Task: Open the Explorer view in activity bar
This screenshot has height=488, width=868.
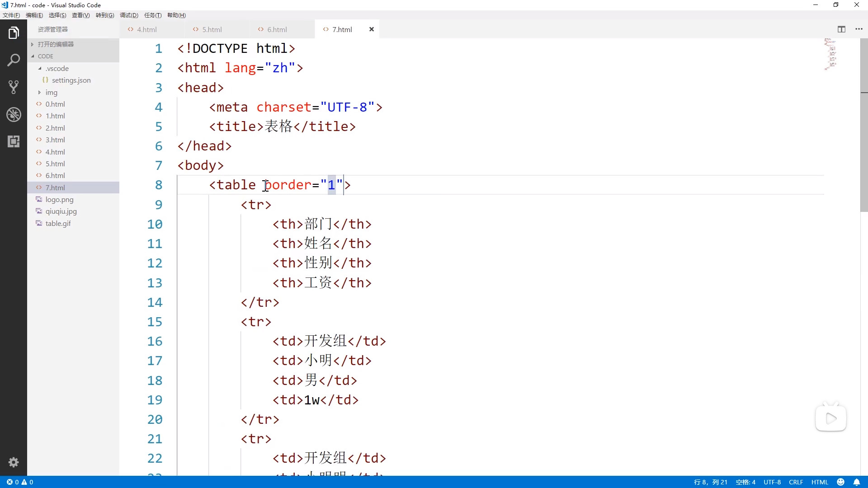Action: (14, 33)
